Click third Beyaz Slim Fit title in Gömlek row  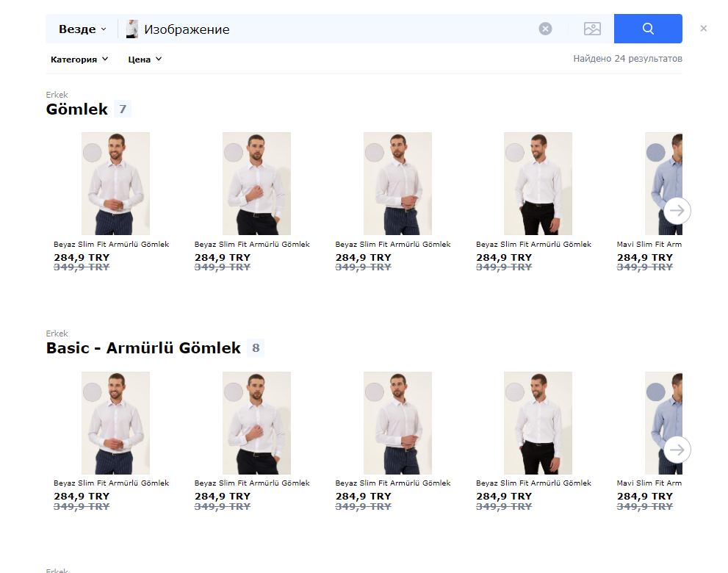393,244
